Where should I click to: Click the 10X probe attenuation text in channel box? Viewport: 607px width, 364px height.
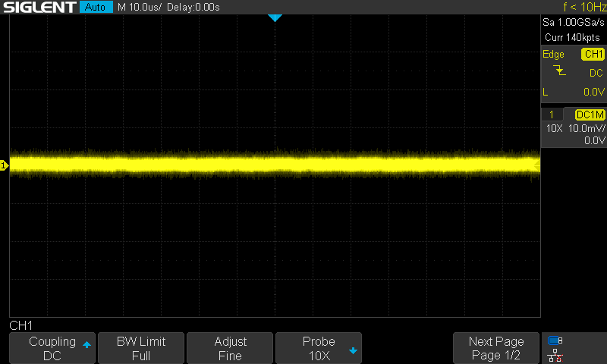[554, 128]
